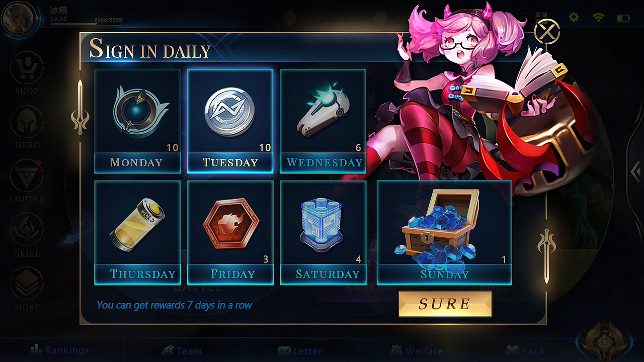Select the Saturday blue cube reward
This screenshot has height=362, width=644.
323,233
